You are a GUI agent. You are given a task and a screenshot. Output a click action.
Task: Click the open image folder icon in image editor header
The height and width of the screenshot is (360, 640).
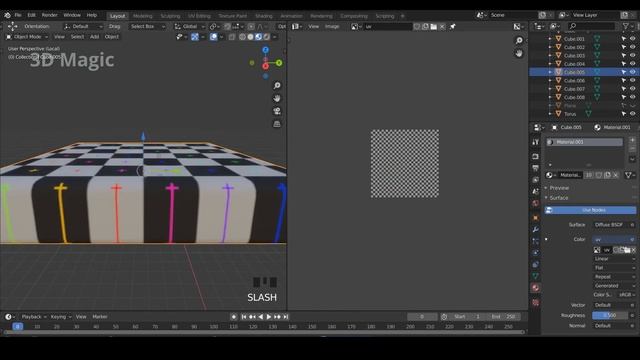click(433, 27)
